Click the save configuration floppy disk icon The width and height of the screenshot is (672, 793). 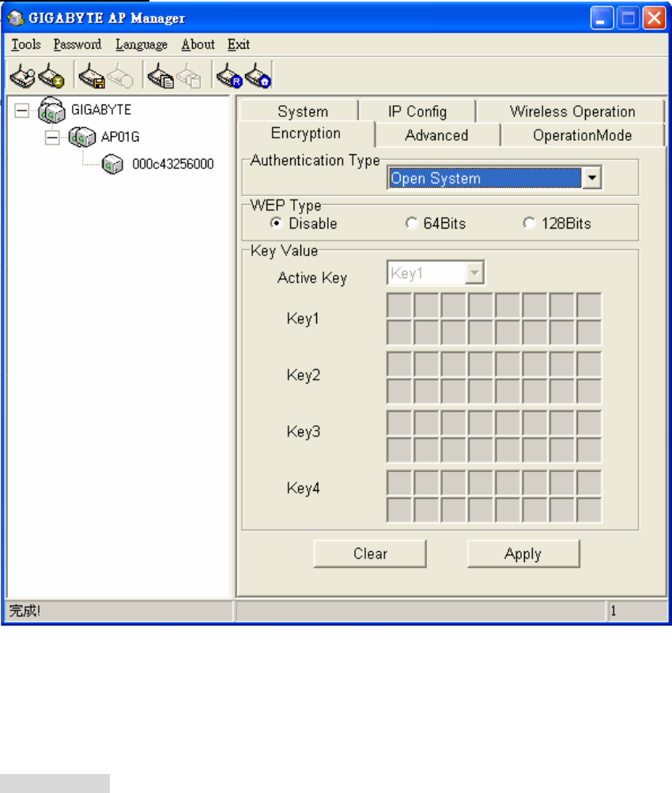click(92, 75)
